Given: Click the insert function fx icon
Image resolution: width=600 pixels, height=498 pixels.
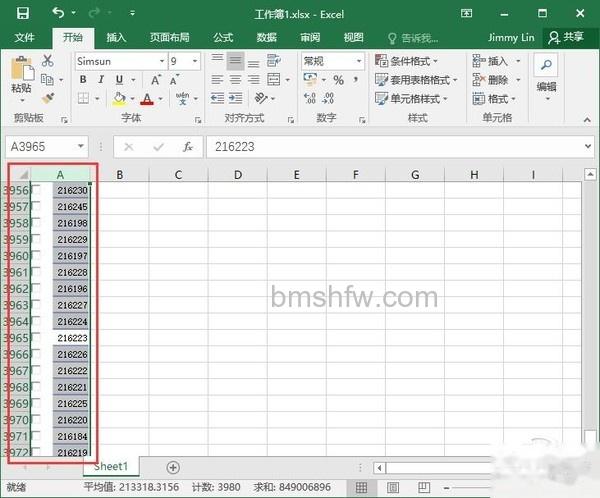Looking at the screenshot, I should pos(188,147).
